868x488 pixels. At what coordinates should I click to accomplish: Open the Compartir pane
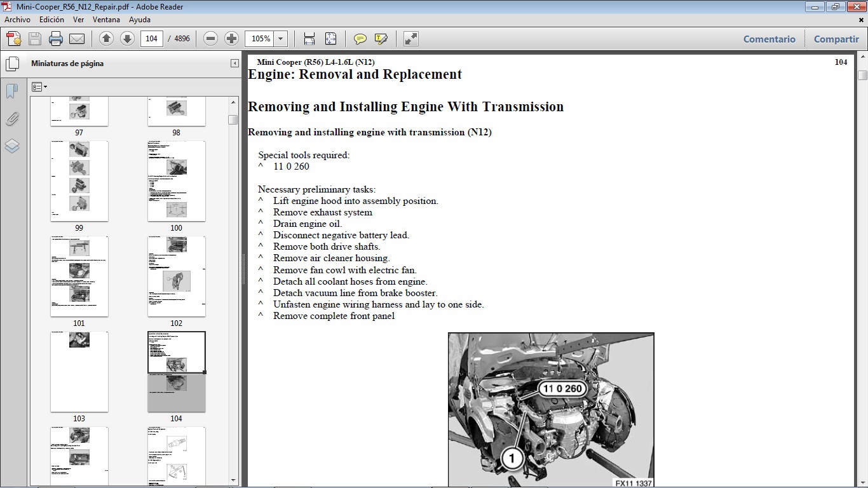tap(836, 39)
